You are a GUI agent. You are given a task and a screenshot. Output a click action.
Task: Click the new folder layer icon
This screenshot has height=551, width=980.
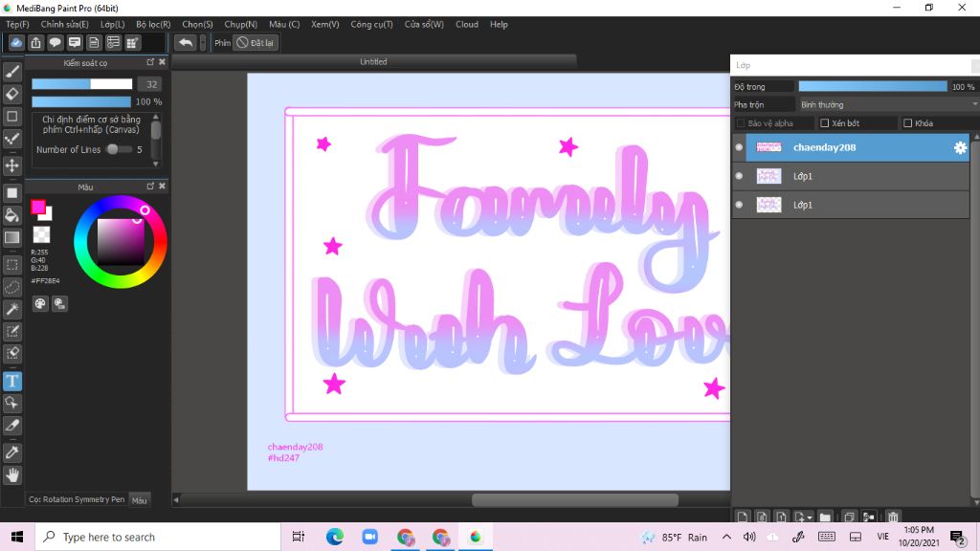tap(825, 517)
